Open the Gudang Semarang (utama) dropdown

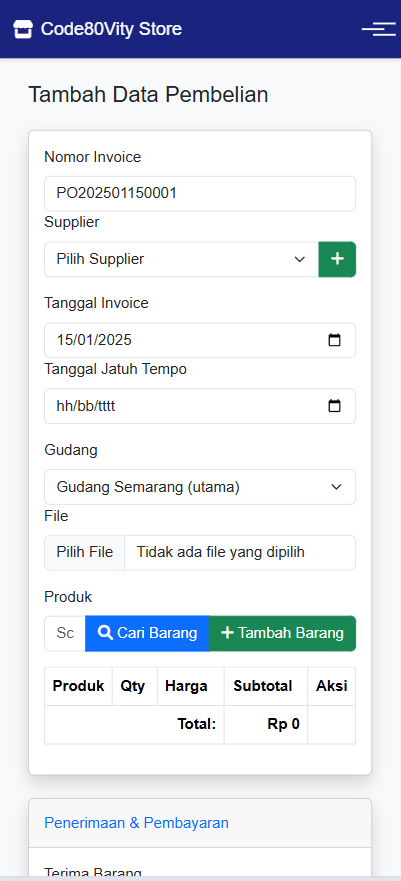tap(200, 487)
